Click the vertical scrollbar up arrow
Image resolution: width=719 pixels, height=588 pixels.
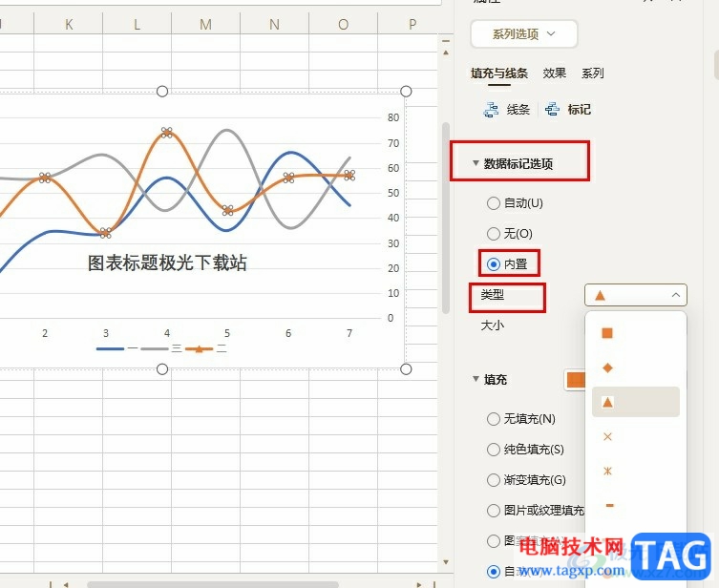click(446, 52)
